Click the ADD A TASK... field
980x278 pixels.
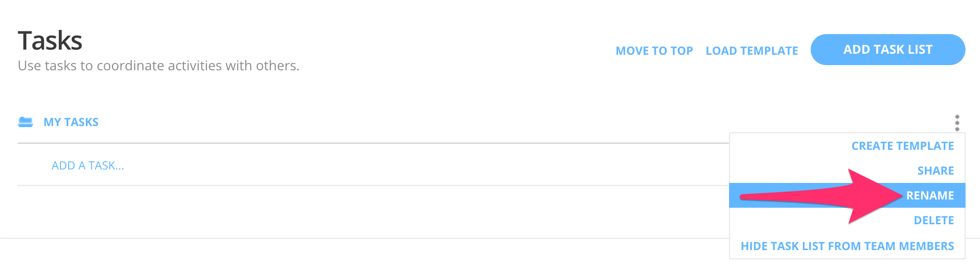click(88, 165)
